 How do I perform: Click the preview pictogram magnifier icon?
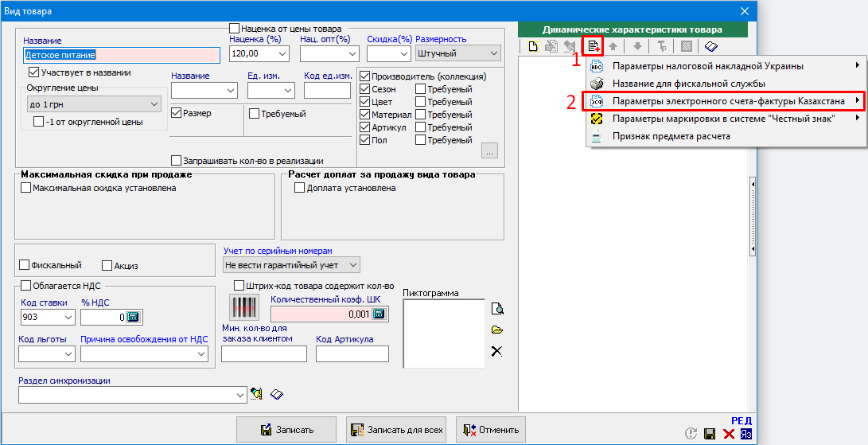point(497,309)
